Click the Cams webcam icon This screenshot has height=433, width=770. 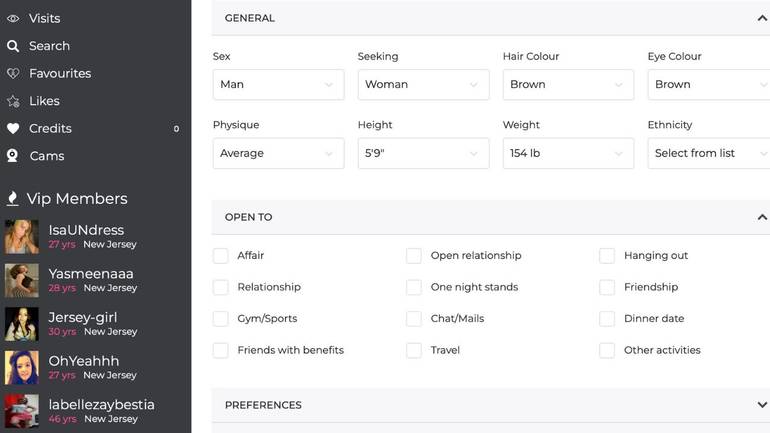click(x=13, y=156)
